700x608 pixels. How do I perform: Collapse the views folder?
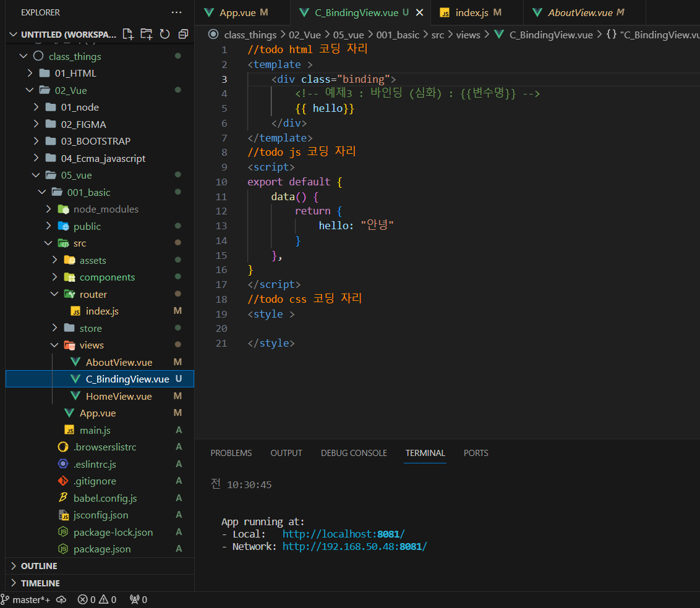(92, 345)
